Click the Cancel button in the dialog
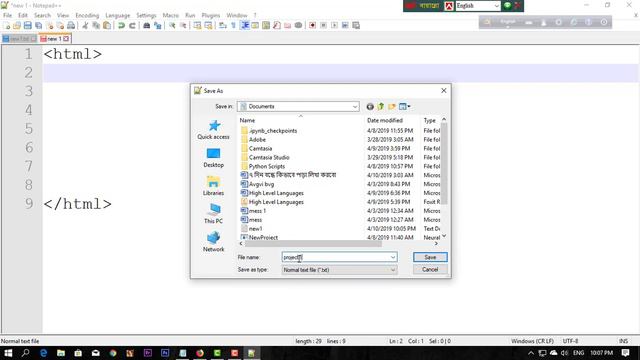640x360 pixels. (x=430, y=269)
